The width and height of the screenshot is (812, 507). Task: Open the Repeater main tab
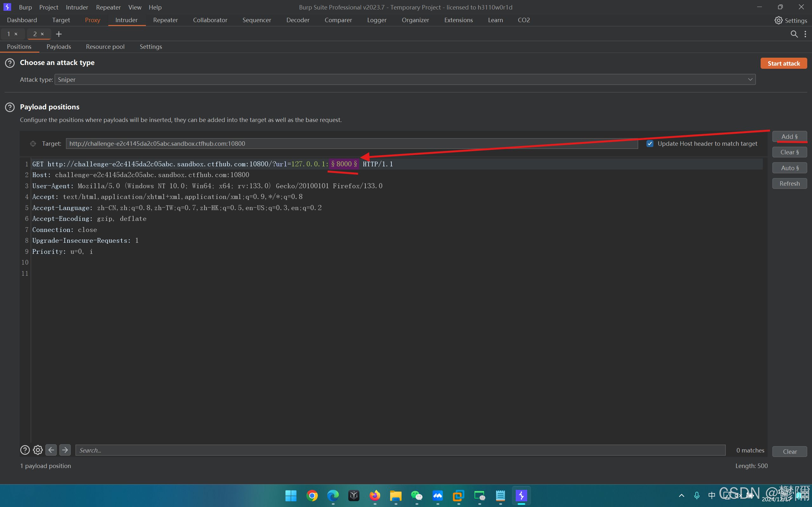point(166,20)
